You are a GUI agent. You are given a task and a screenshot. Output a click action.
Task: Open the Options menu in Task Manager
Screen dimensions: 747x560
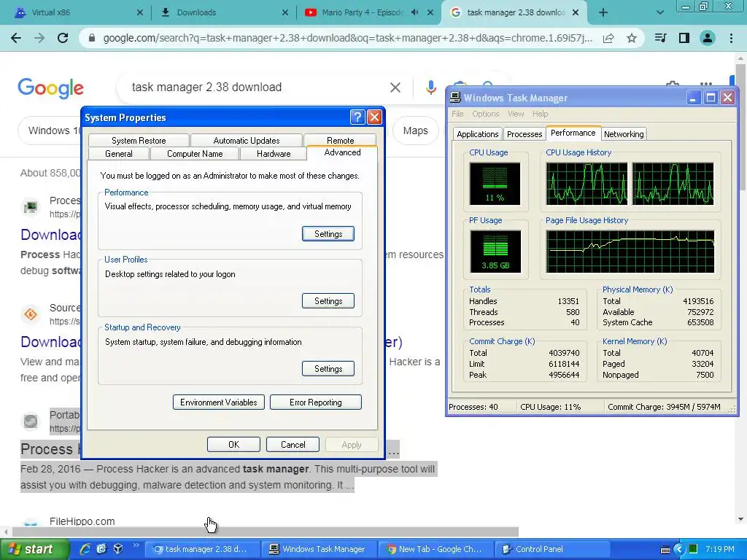click(x=485, y=114)
